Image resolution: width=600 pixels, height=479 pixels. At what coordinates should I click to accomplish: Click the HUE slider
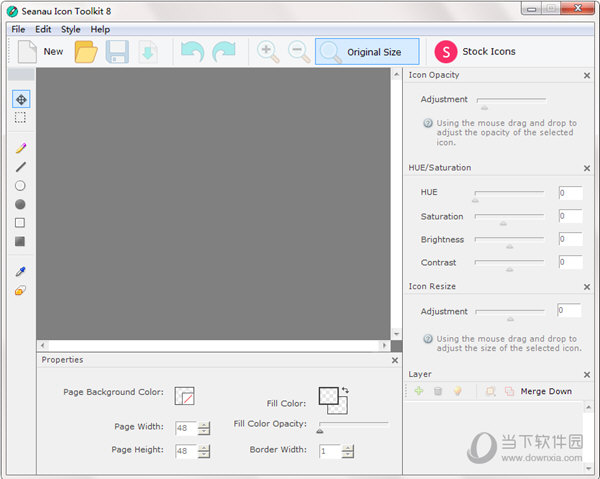coord(509,195)
